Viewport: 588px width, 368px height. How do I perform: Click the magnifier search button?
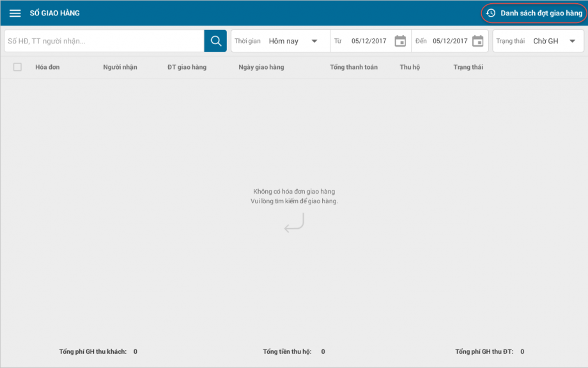click(215, 41)
